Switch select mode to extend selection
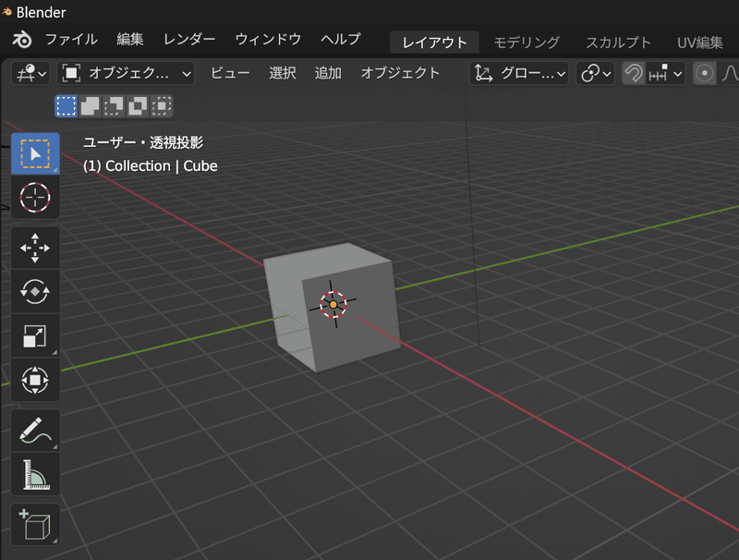The width and height of the screenshot is (739, 560). (89, 106)
